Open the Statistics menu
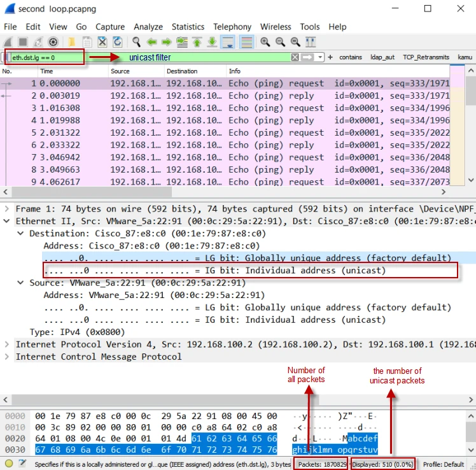The height and width of the screenshot is (470, 476). 188,27
